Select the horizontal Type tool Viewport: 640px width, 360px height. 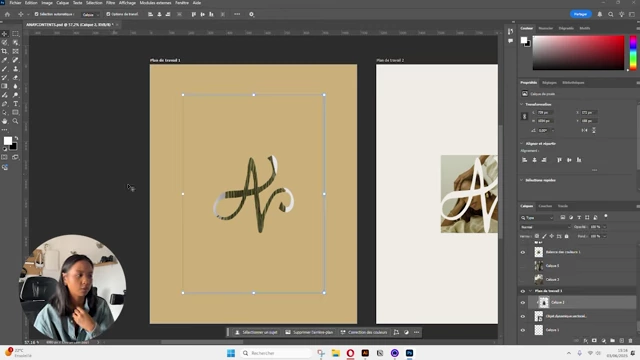[16, 104]
